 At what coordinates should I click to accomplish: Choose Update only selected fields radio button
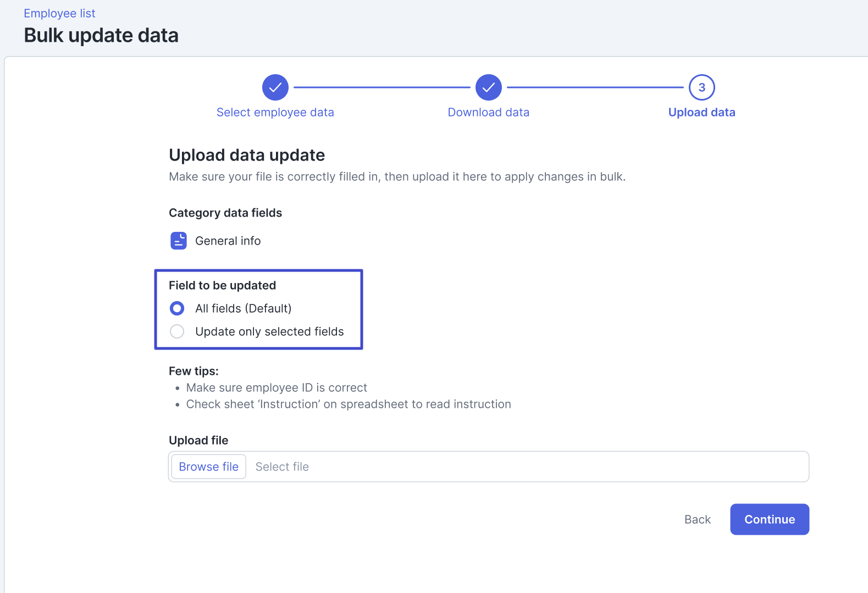(x=177, y=331)
